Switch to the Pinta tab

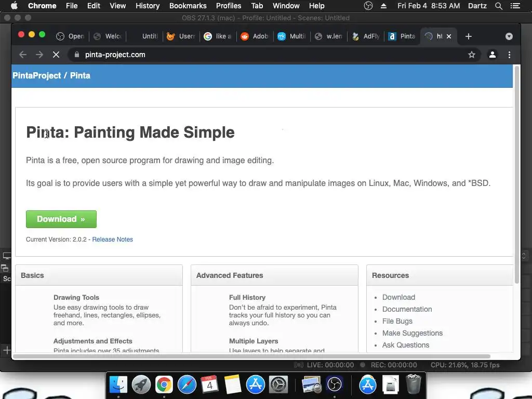tap(402, 36)
